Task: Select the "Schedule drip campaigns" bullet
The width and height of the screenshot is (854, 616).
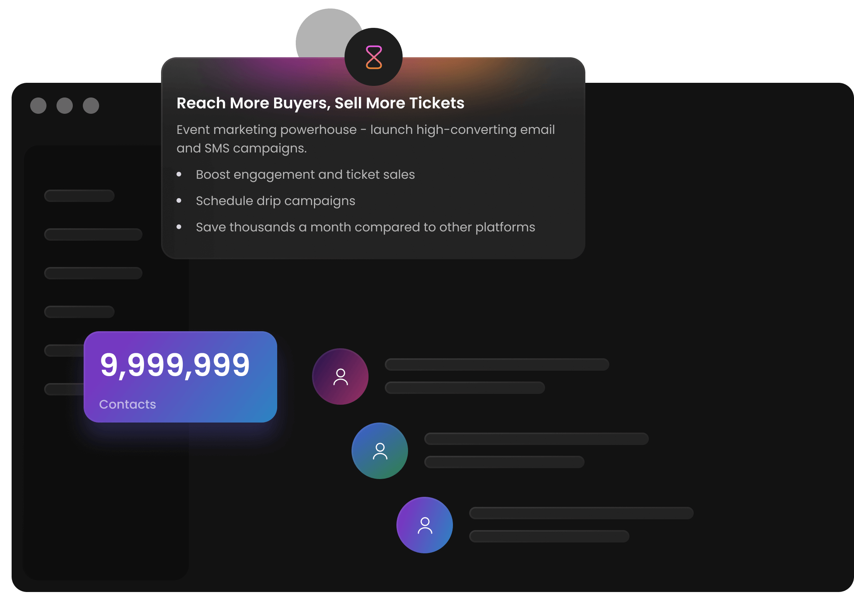Action: click(x=275, y=201)
